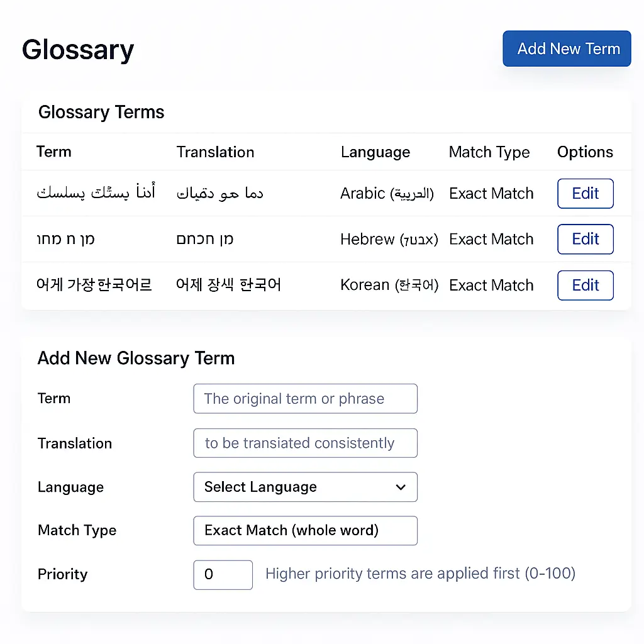Click the Select Language chevron arrow
644x644 pixels.
[x=401, y=487]
